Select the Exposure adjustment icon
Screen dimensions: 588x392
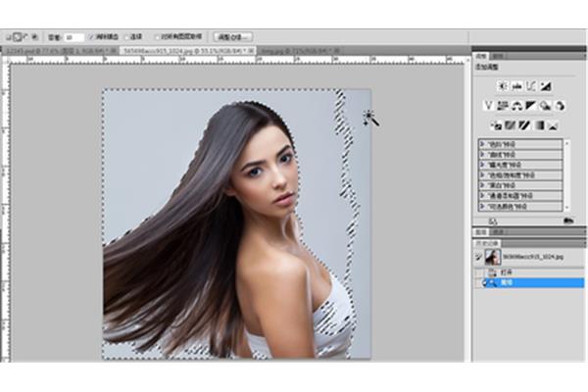[x=546, y=86]
